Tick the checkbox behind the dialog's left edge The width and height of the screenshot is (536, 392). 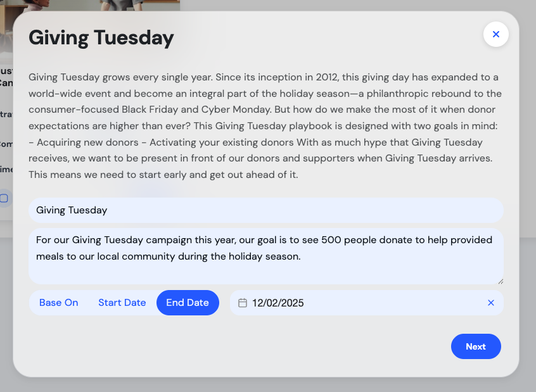[4, 198]
